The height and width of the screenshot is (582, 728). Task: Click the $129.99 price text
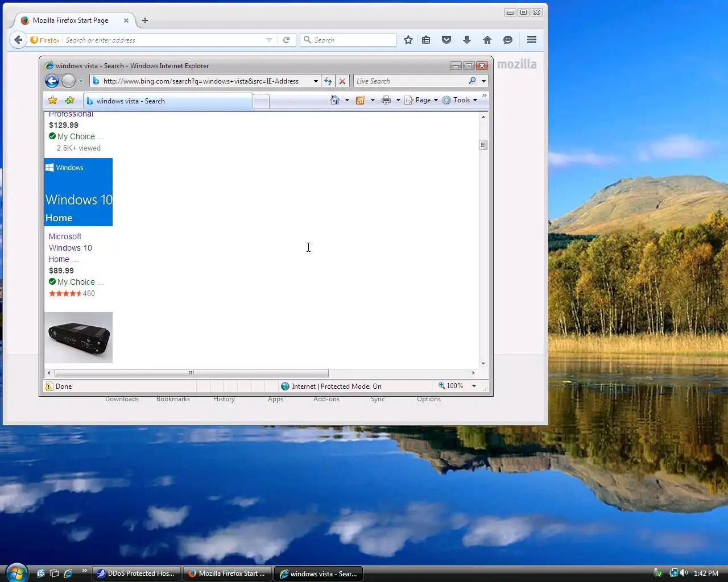(64, 125)
